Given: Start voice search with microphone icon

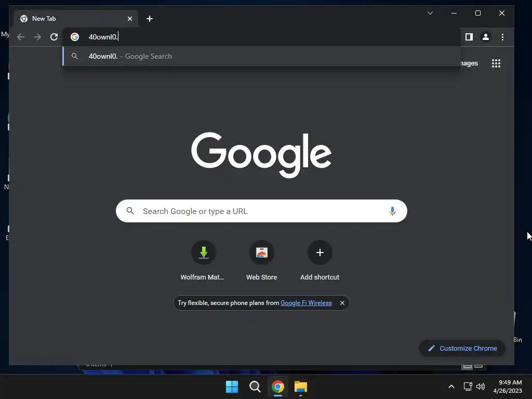Looking at the screenshot, I should 392,211.
